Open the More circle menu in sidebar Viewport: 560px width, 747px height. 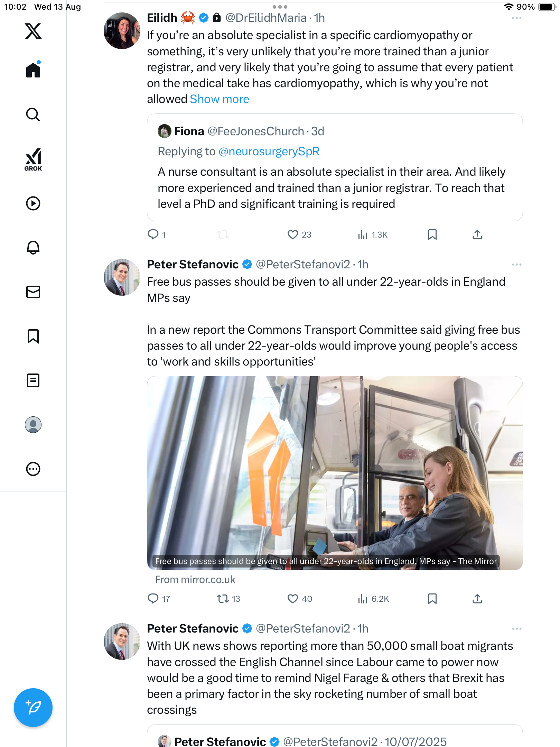[x=33, y=469]
